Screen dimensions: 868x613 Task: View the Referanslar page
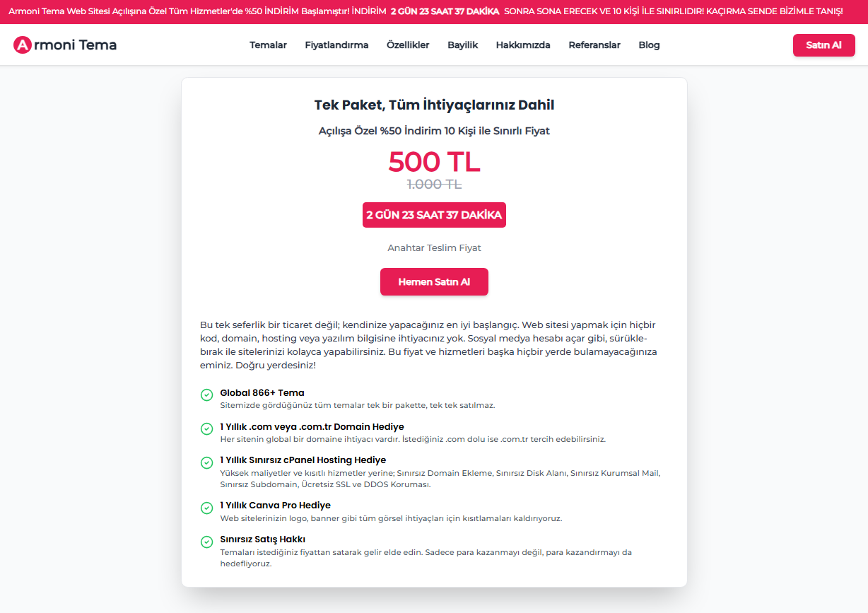coord(594,45)
